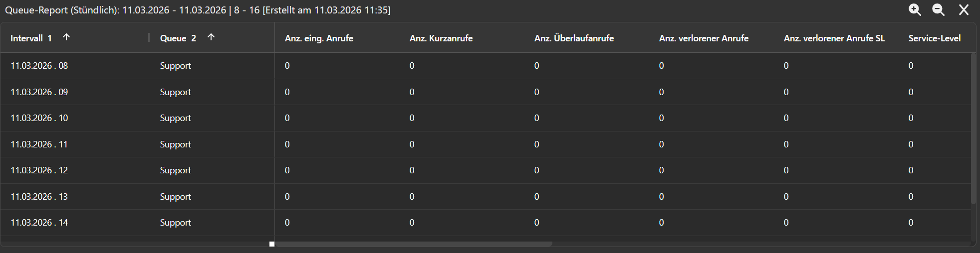Select the 11.03.2026 . 11 interval row
Screen dimensions: 980x253
click(x=39, y=144)
